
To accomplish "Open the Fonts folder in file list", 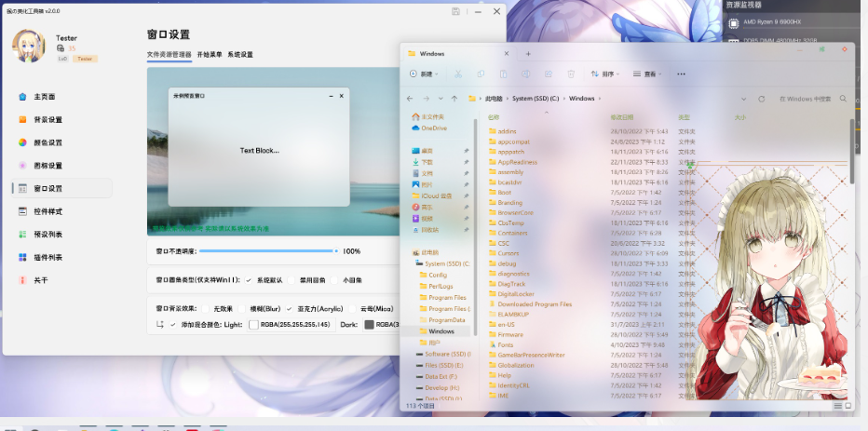I will (505, 344).
